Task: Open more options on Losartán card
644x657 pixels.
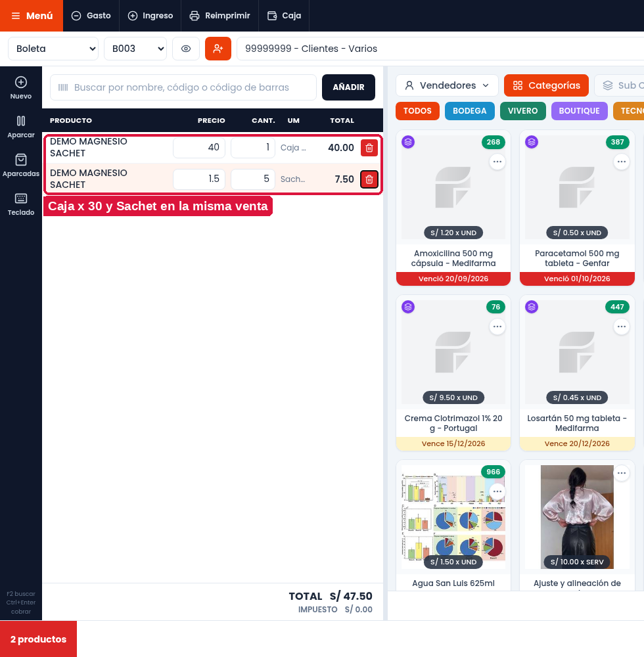Action: 622,327
